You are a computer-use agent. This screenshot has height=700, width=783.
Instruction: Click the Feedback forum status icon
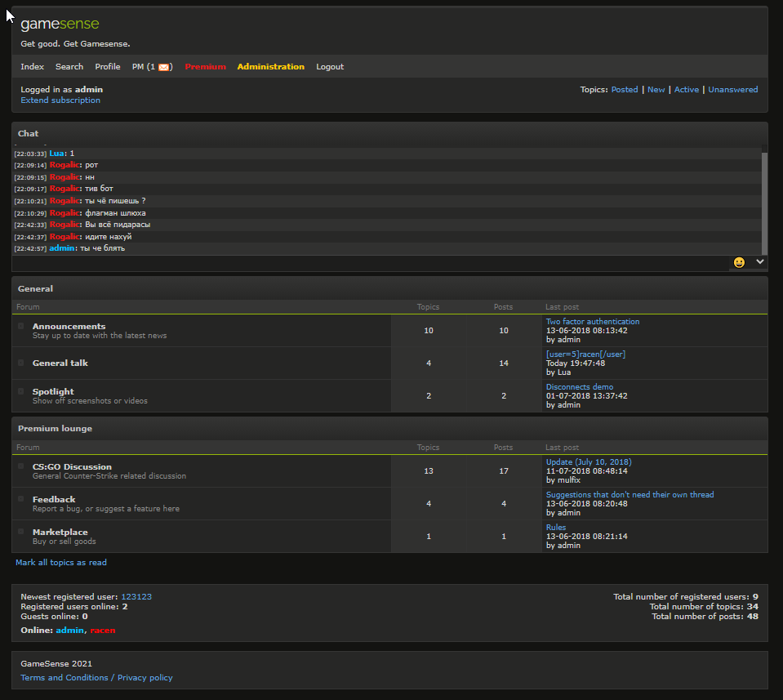pyautogui.click(x=21, y=498)
